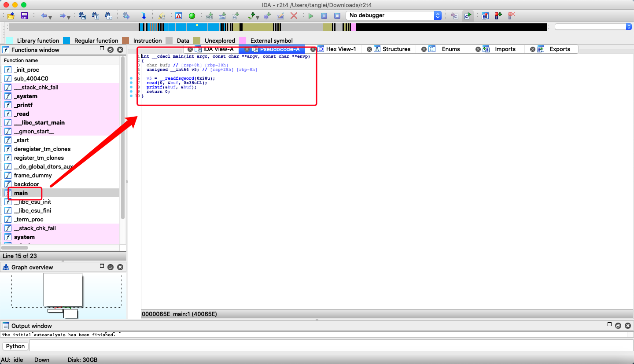Float the Graph overview panel

pyautogui.click(x=111, y=267)
